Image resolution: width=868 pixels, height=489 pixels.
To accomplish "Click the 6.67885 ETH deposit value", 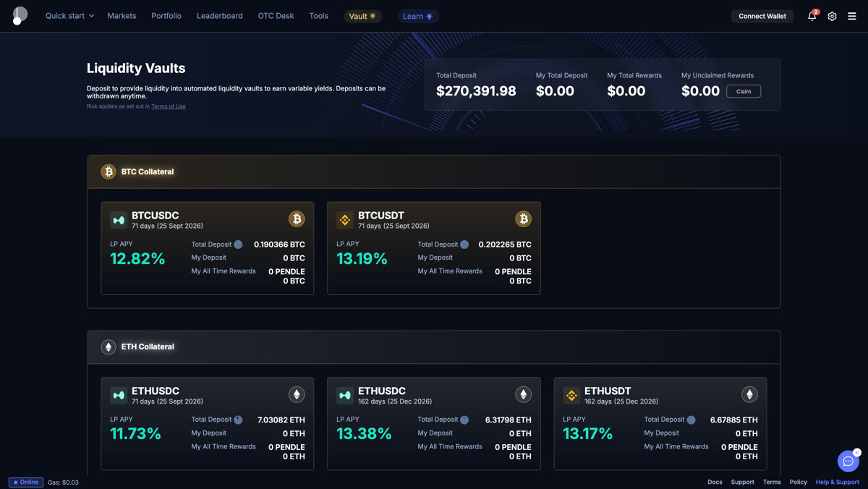I will tap(734, 420).
